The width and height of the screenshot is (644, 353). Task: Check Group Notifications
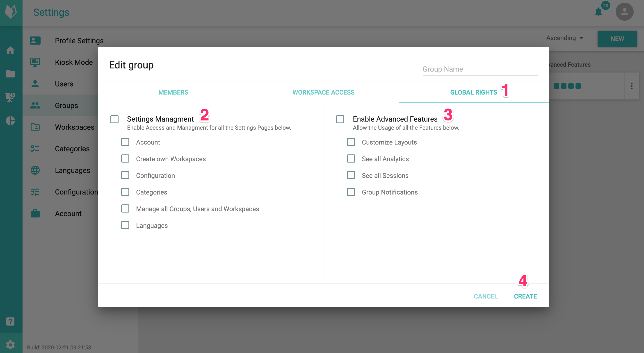pos(351,192)
